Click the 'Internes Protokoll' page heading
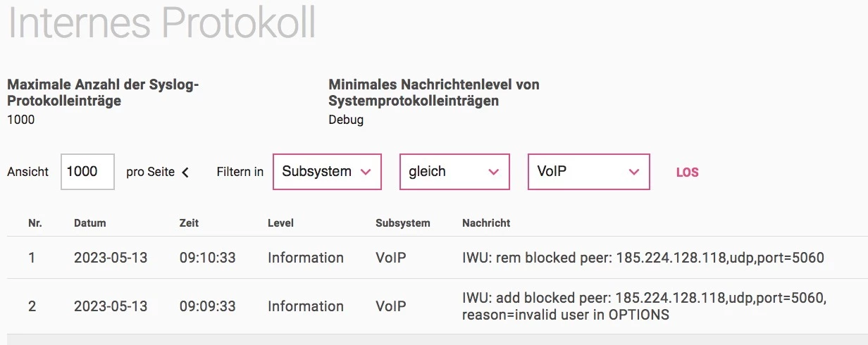This screenshot has height=345, width=868. 161,23
